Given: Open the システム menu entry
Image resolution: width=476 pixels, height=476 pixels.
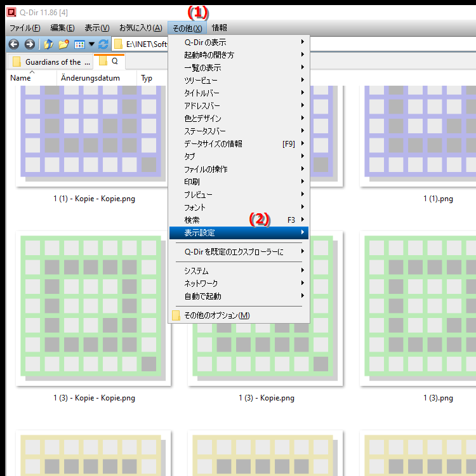Looking at the screenshot, I should point(239,271).
